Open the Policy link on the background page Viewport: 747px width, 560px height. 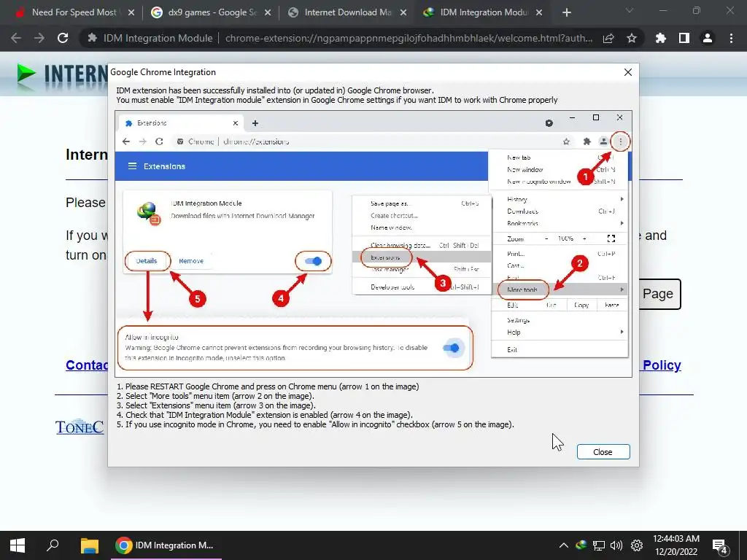[x=662, y=365]
